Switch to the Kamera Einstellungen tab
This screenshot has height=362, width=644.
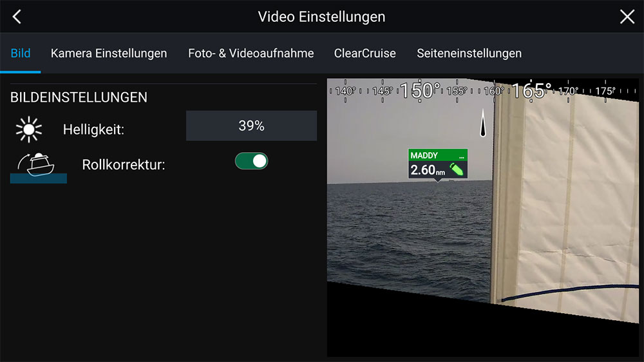109,53
